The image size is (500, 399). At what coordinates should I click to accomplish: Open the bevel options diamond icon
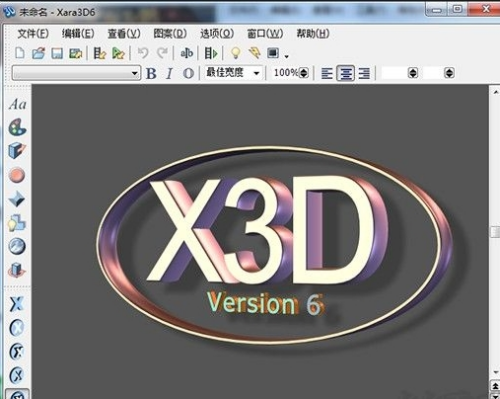17,199
